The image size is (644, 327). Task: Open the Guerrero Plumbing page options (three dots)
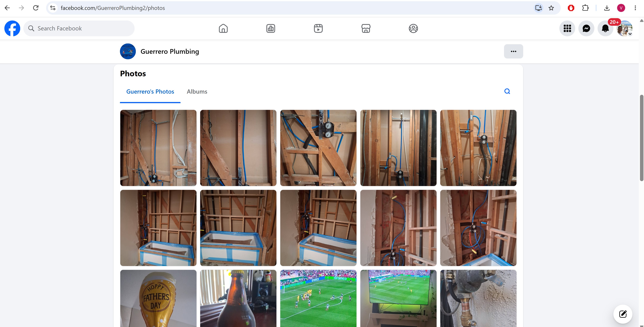point(513,51)
